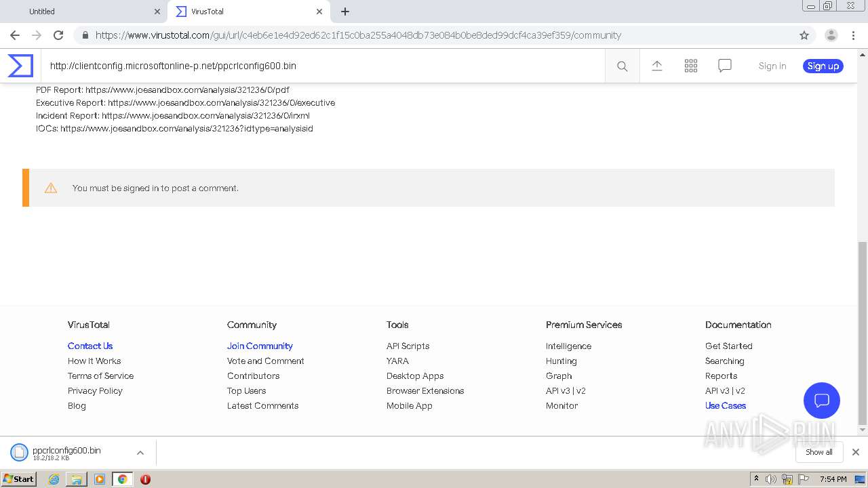Screen dimensions: 868x488
Task: Open Intelligence link
Action: [x=568, y=346]
